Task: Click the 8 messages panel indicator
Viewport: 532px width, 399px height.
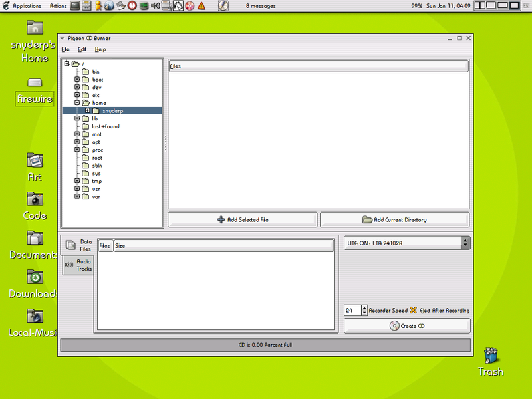Action: (261, 6)
